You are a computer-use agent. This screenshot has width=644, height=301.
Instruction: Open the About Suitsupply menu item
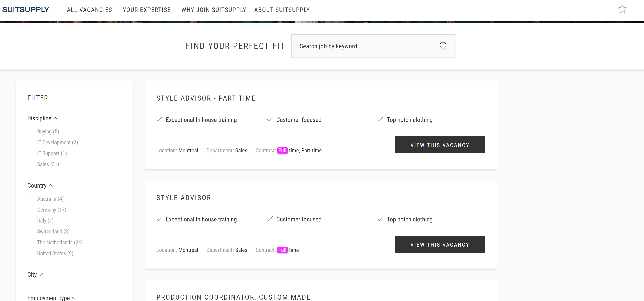282,10
